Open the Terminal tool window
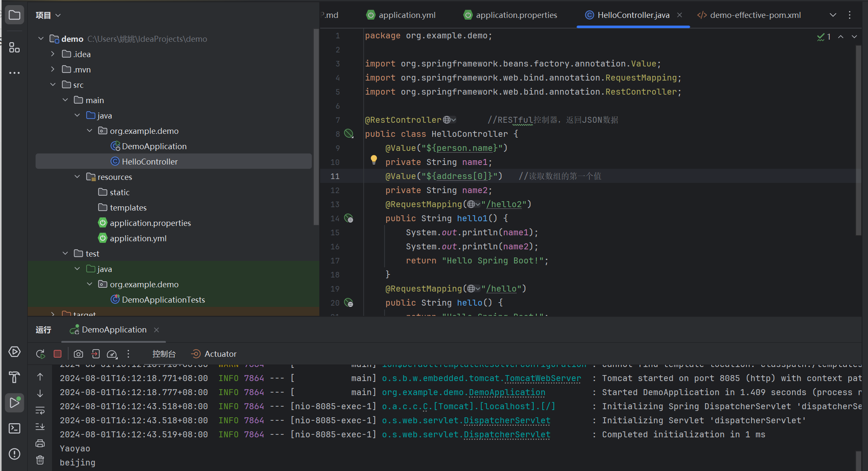Screen dimensions: 868x471 click(14, 428)
